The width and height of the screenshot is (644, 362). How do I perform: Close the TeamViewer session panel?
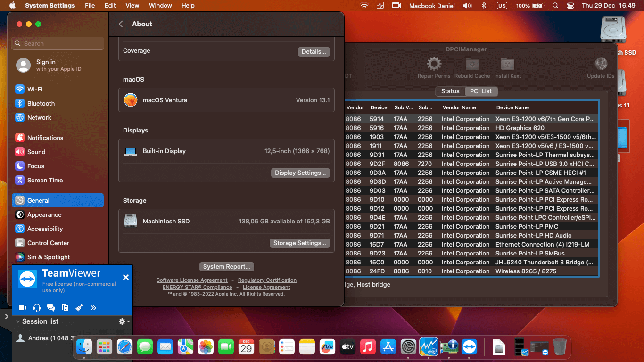click(126, 277)
